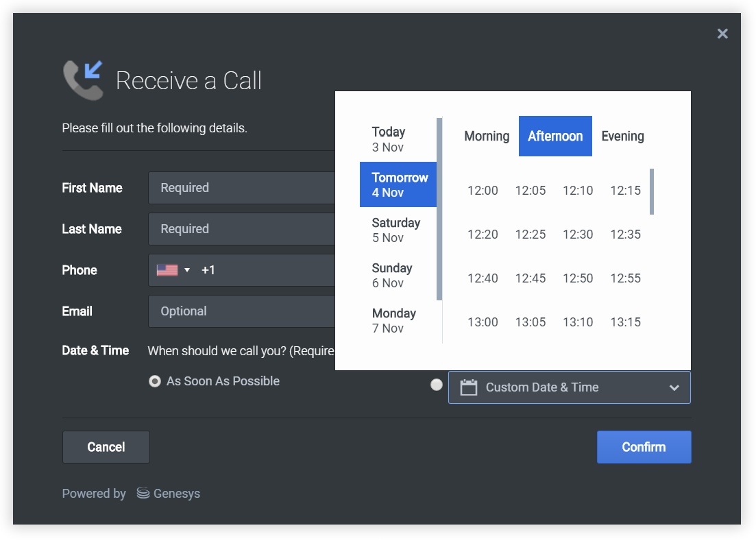Select the Afternoon tab

coord(555,136)
